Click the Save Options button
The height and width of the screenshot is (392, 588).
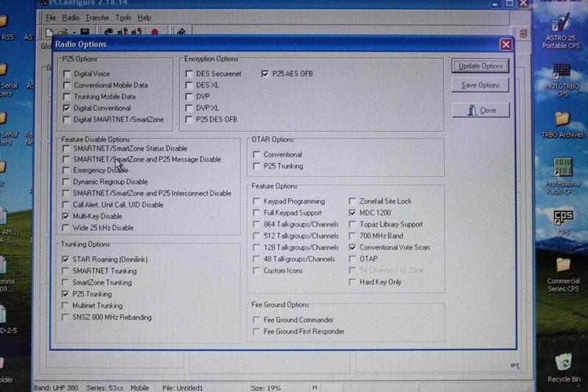click(481, 85)
